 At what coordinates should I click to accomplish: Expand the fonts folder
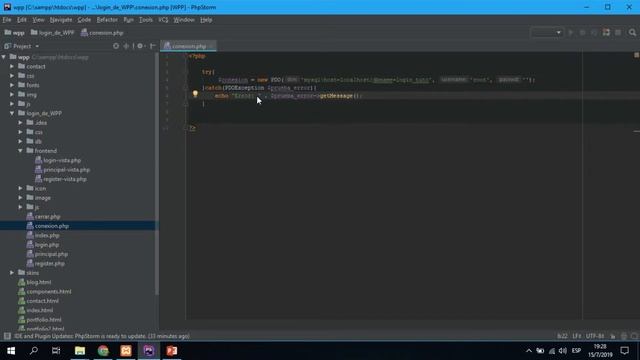12,85
